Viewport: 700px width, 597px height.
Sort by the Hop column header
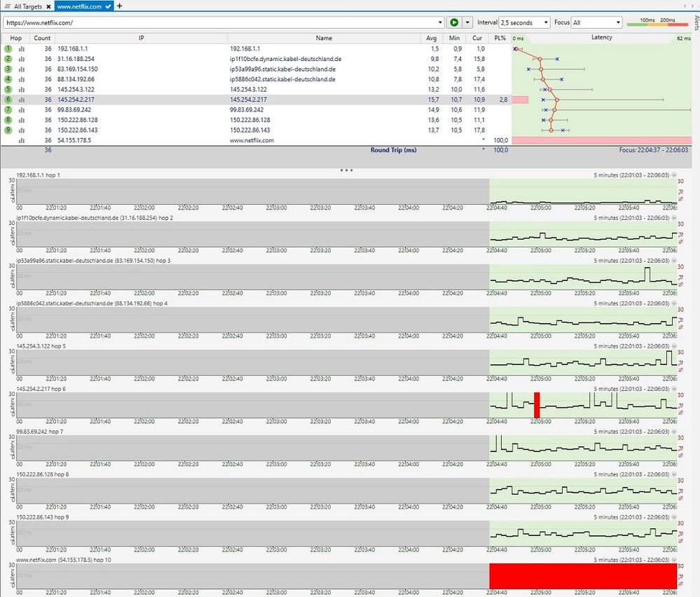[16, 38]
